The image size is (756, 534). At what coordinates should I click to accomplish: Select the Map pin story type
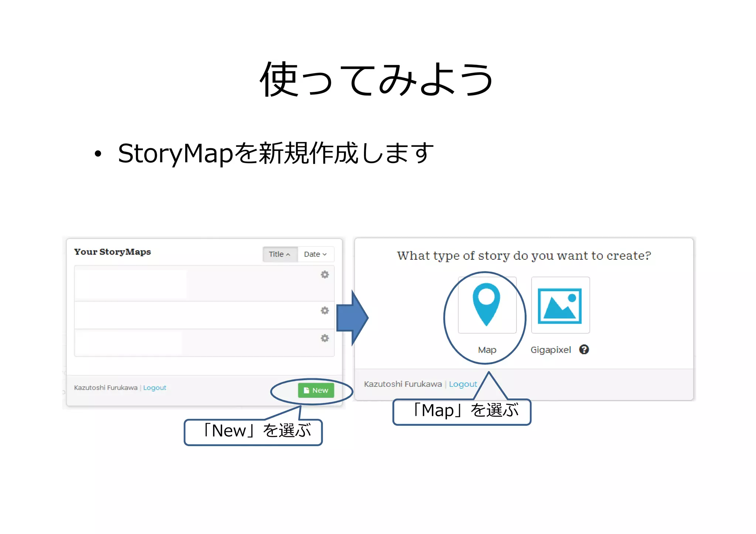tap(487, 305)
